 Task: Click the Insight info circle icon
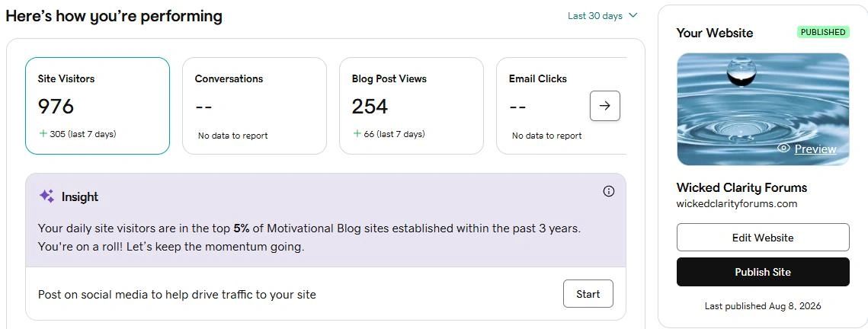(x=608, y=191)
